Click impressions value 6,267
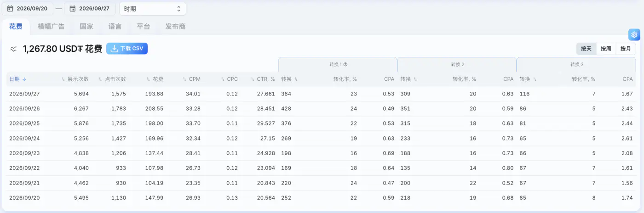 (x=81, y=109)
